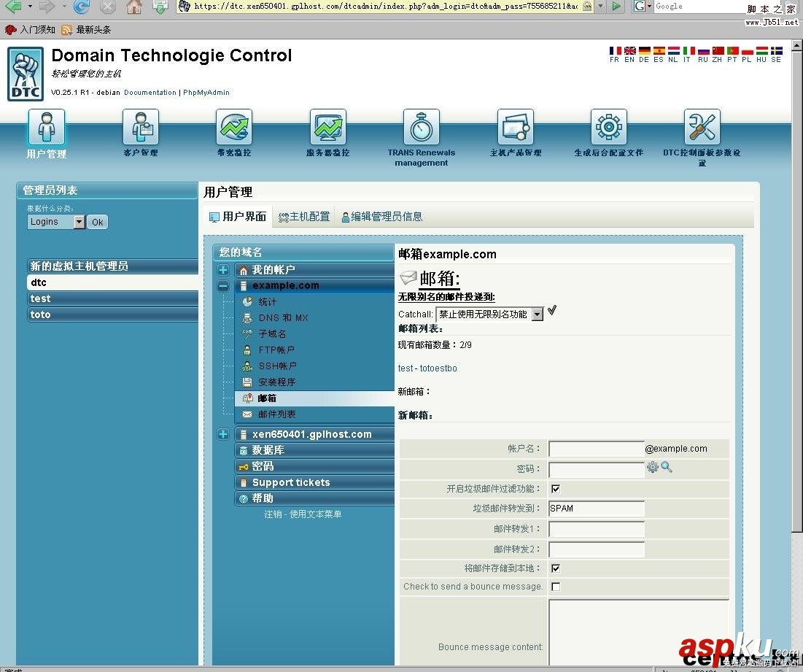Image resolution: width=803 pixels, height=672 pixels.
Task: Select the FTP帐户 menu item
Action: coord(276,349)
